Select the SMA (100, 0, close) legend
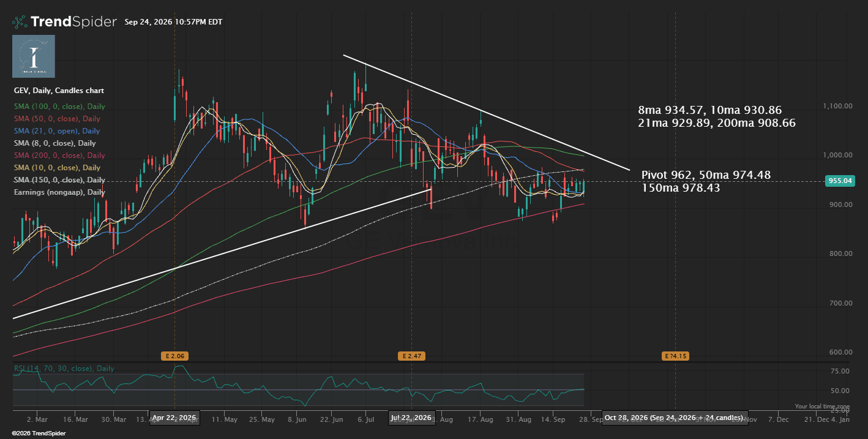The width and height of the screenshot is (868, 439). (59, 107)
